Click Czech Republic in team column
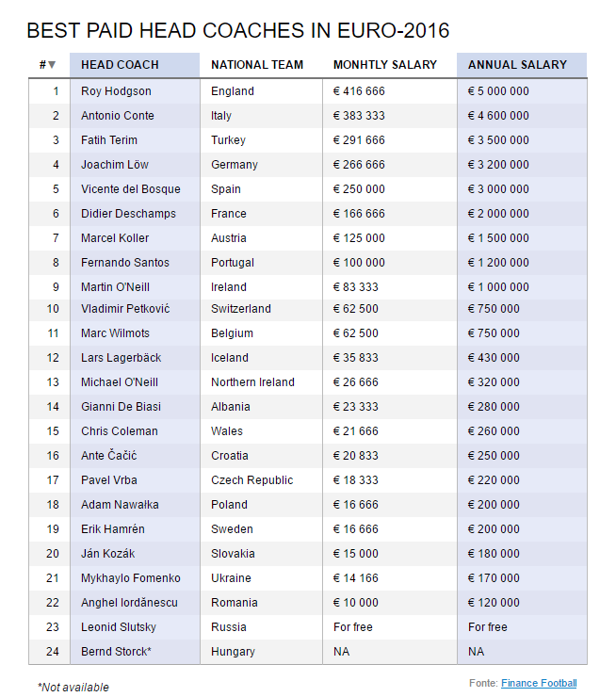Screen dimensions: 616x697 [x=251, y=480]
